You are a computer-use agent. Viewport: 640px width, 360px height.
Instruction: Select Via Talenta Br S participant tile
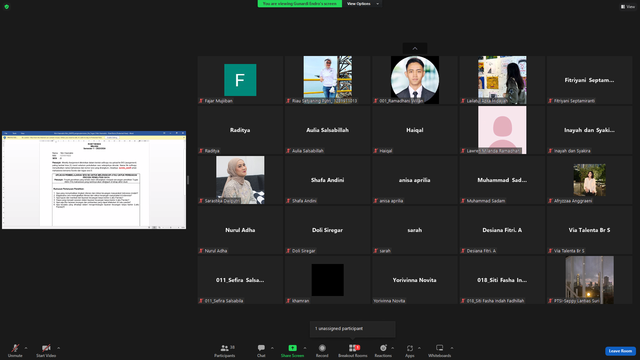point(589,230)
